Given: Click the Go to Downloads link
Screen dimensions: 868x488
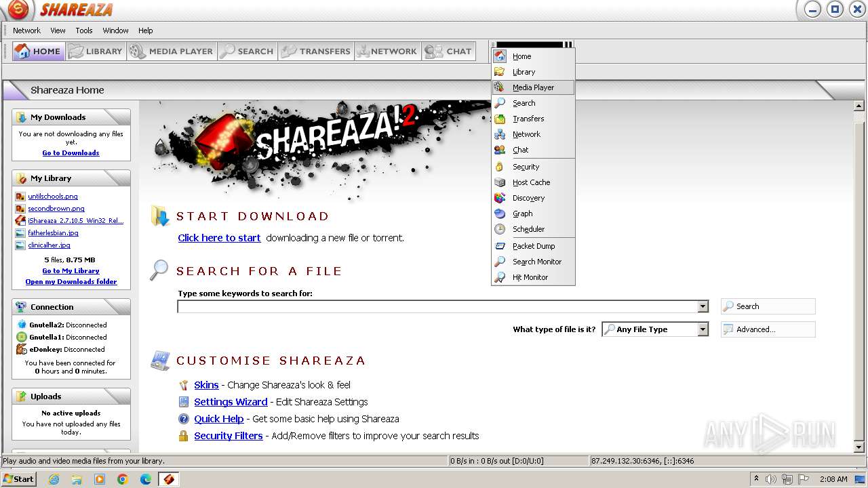Looking at the screenshot, I should (x=71, y=153).
